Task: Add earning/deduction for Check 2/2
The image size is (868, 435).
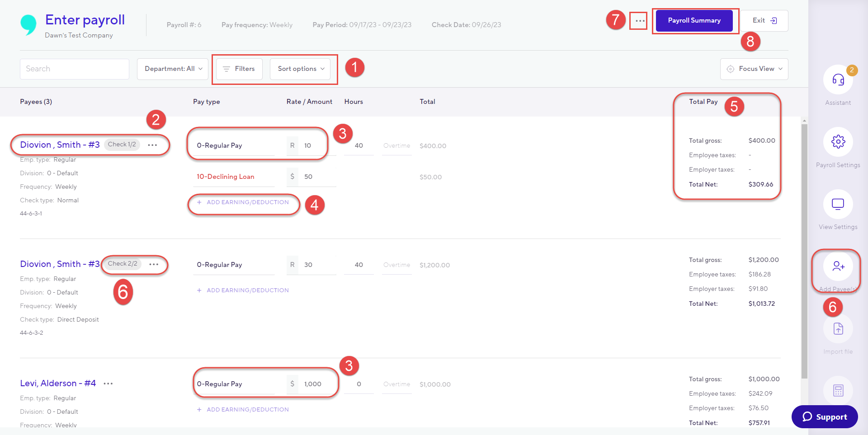Action: (243, 290)
